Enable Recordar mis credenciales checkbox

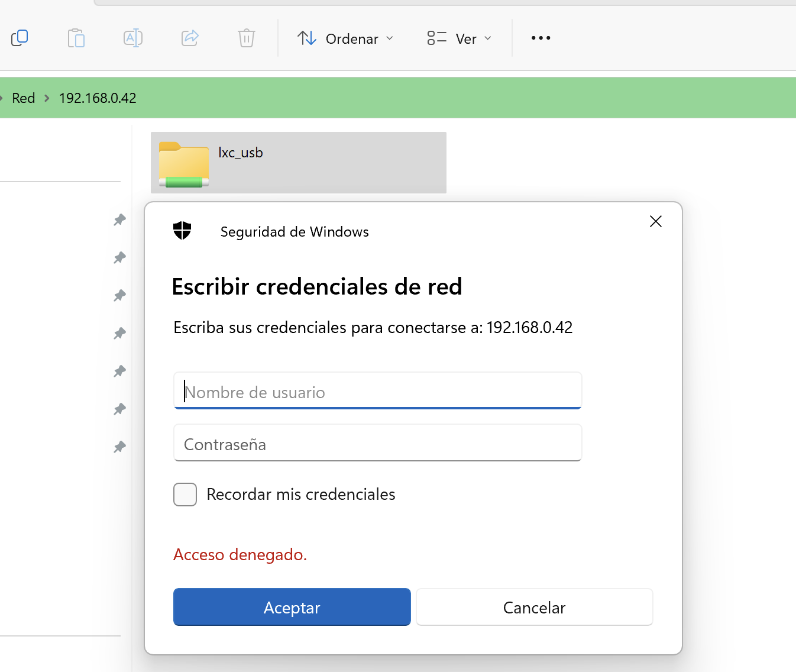coord(185,495)
